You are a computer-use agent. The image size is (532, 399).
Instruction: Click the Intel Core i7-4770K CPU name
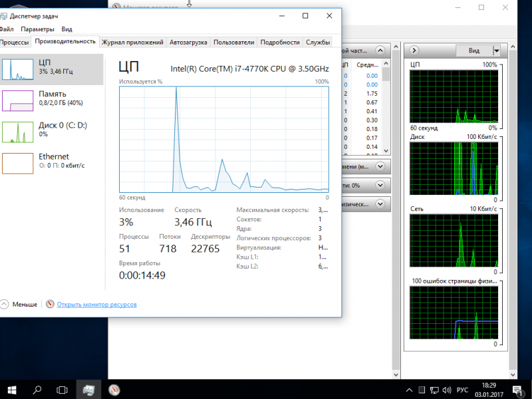click(x=250, y=69)
